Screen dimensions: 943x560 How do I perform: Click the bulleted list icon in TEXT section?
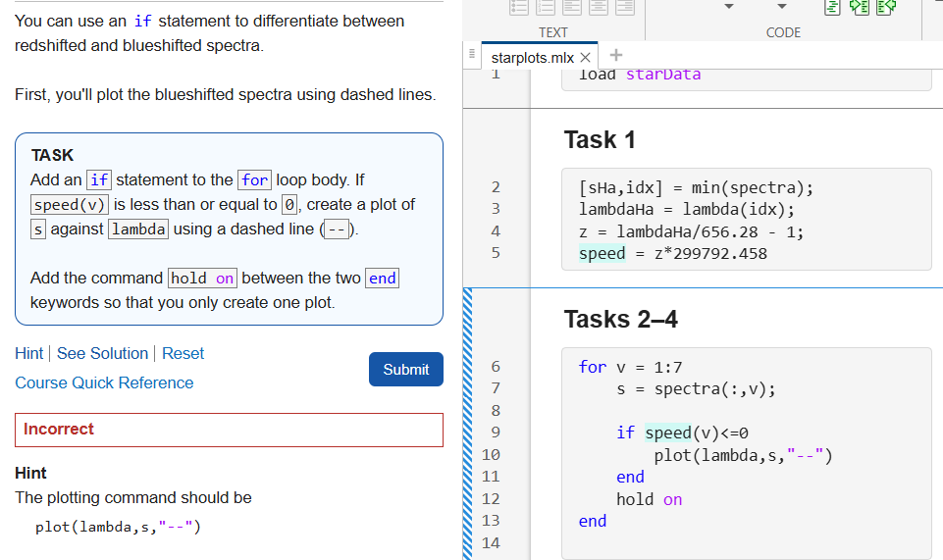520,7
